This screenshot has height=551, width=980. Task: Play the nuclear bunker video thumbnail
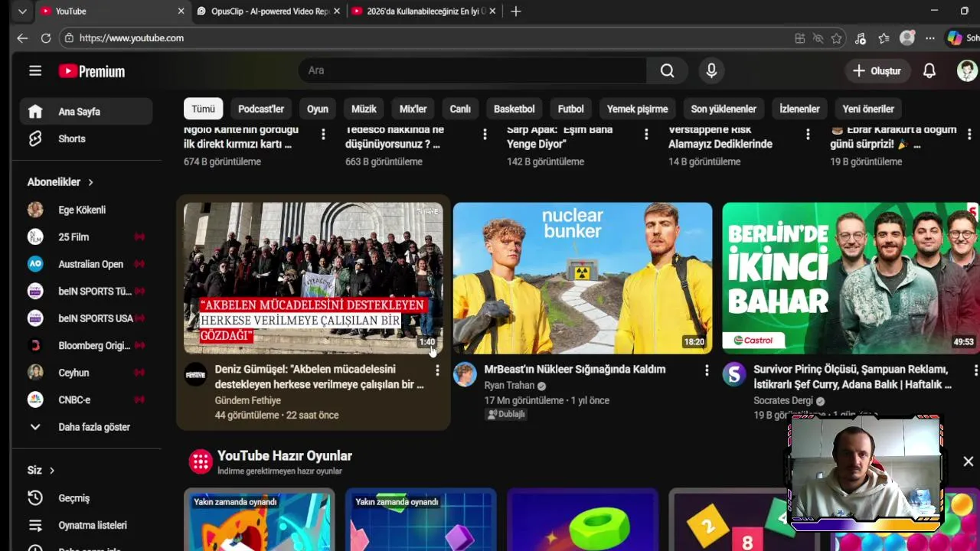tap(583, 278)
